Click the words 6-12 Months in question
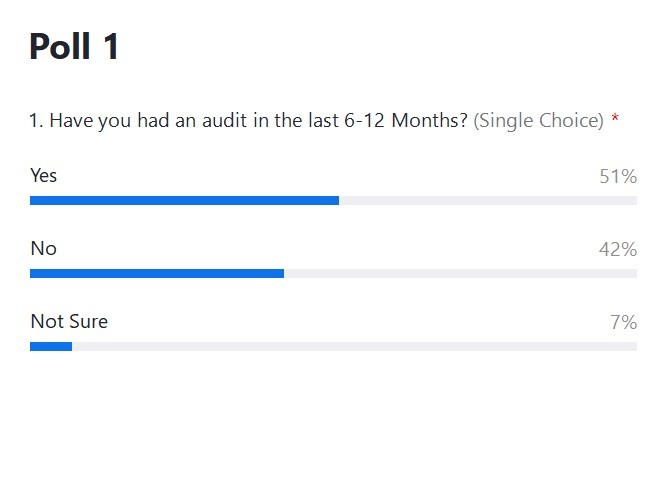The image size is (664, 478). [406, 121]
